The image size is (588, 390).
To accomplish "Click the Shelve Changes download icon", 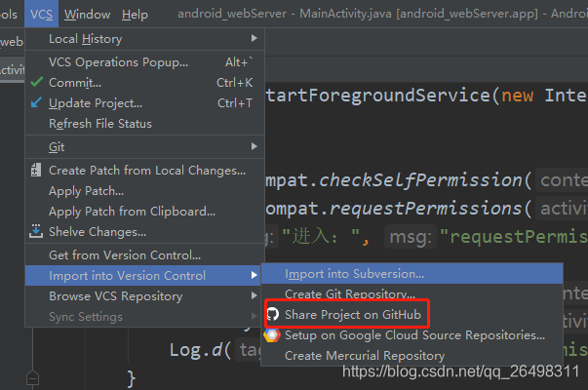I will 36,231.
